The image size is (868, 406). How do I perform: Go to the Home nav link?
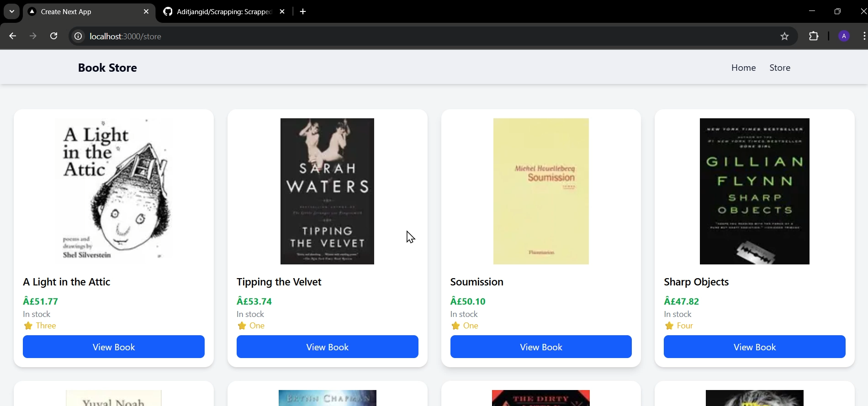743,68
